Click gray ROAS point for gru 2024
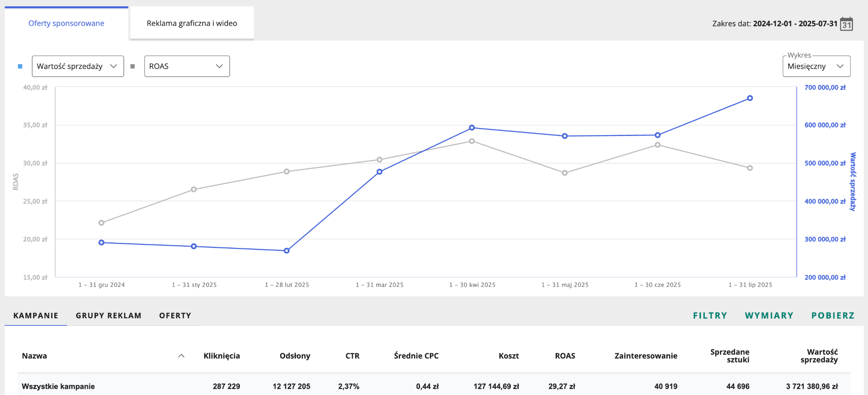 [101, 223]
